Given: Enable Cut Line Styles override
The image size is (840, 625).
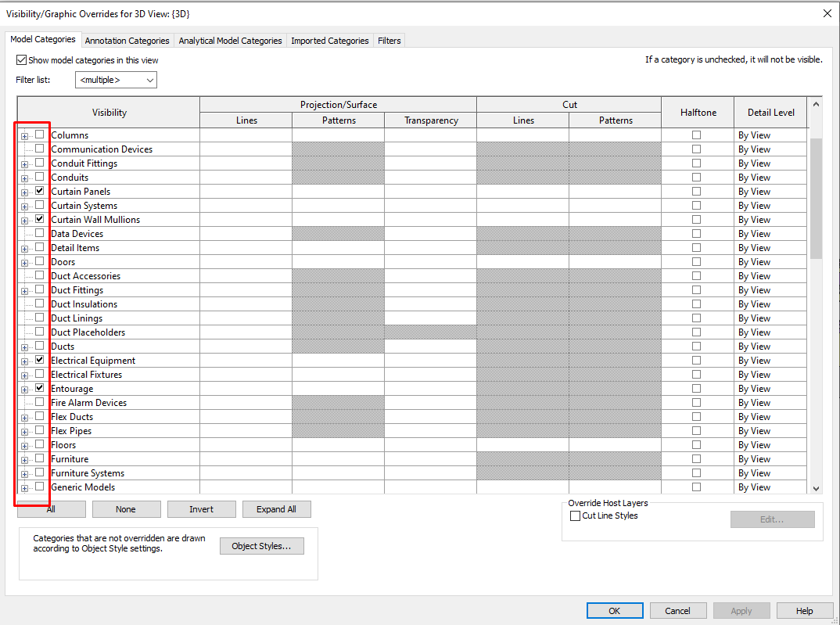Looking at the screenshot, I should (x=576, y=515).
